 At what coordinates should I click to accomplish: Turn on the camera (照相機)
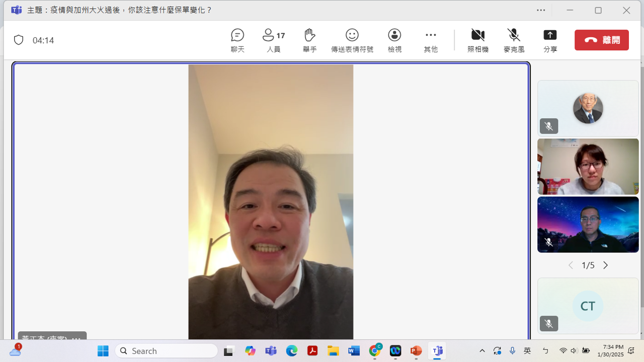[x=477, y=40]
